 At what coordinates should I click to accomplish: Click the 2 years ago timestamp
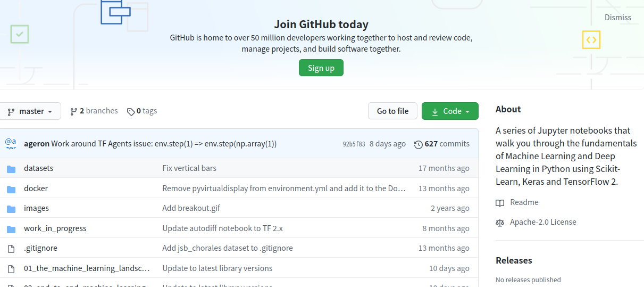tap(450, 208)
